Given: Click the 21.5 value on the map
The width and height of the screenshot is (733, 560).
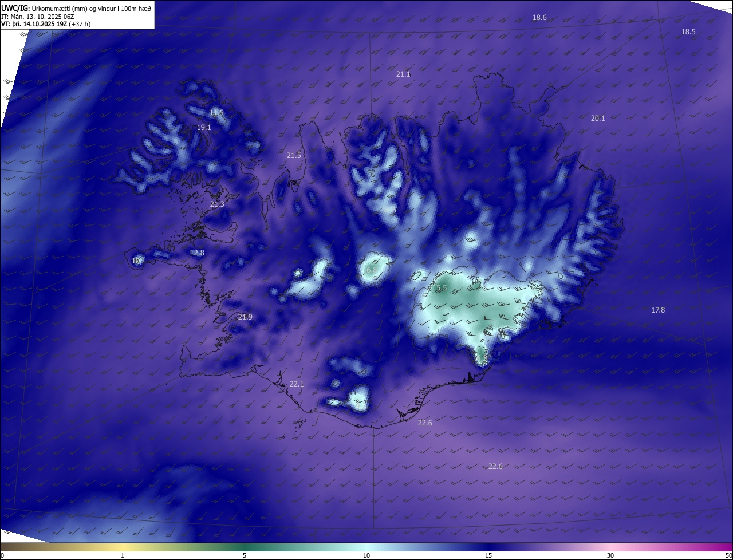Looking at the screenshot, I should point(294,156).
